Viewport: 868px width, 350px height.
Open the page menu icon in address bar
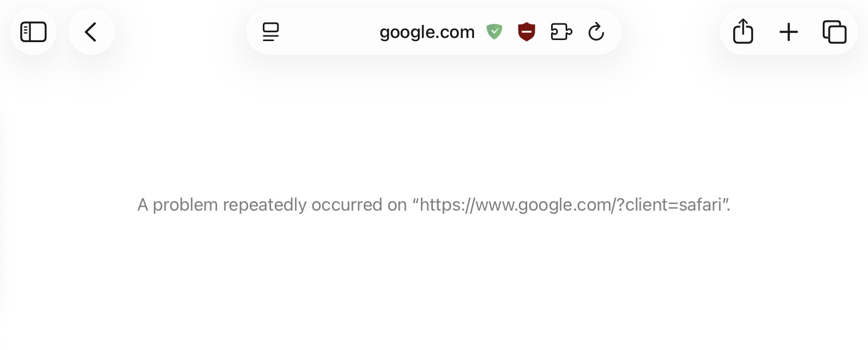coord(271,32)
